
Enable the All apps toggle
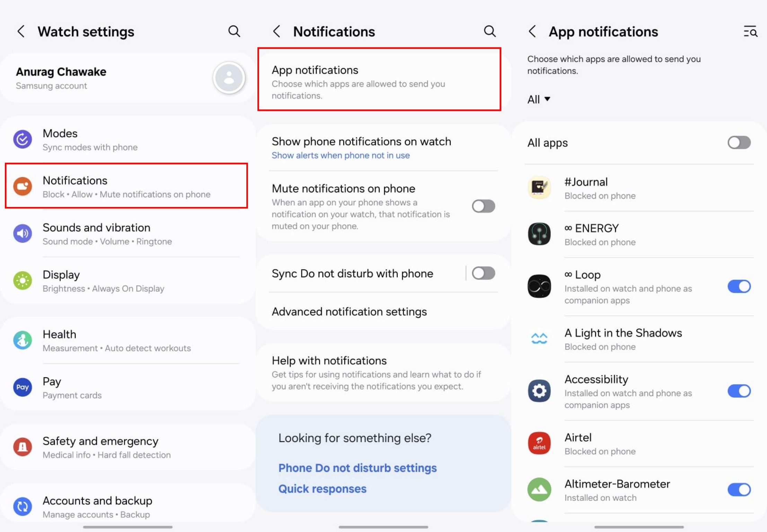739,143
